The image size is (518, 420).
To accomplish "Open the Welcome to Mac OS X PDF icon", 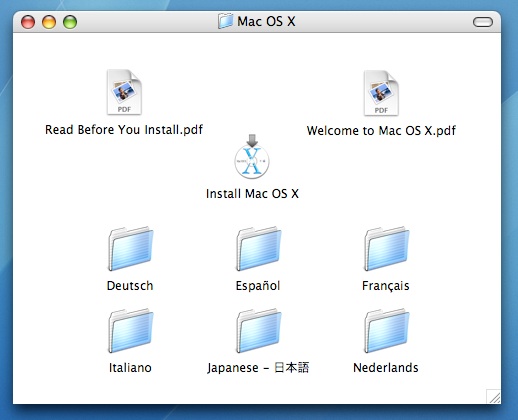I will pyautogui.click(x=381, y=93).
